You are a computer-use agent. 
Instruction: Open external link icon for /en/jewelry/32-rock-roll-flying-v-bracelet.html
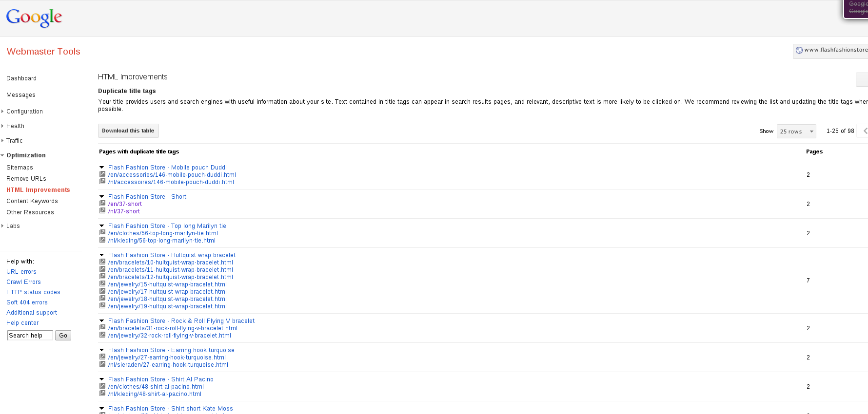pos(102,335)
